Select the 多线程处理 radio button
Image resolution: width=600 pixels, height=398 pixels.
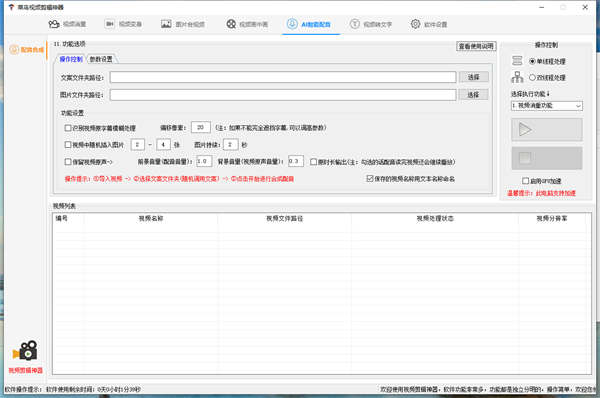pyautogui.click(x=532, y=77)
